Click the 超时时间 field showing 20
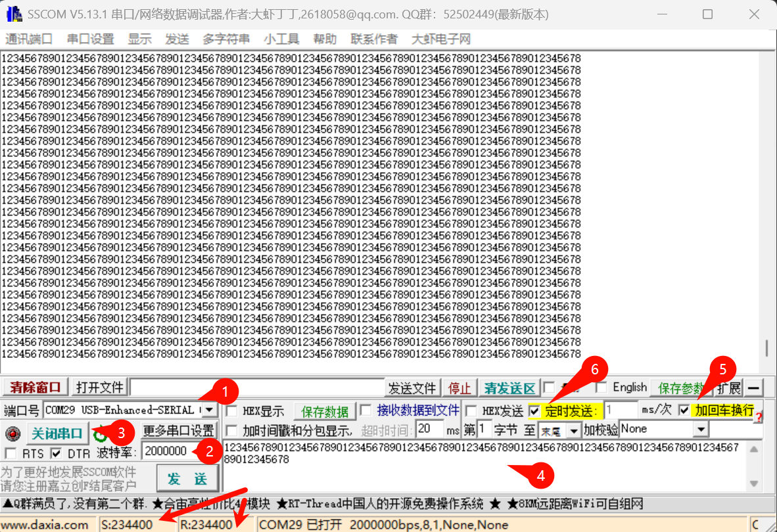Viewport: 777px width, 532px height. pos(430,429)
